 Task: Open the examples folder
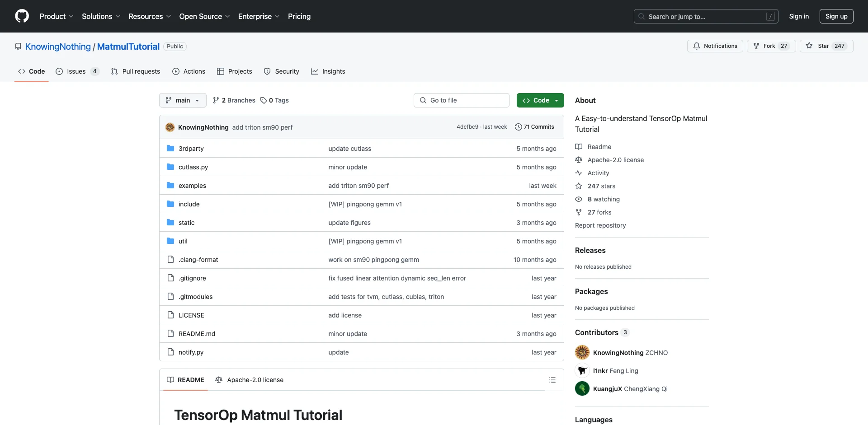[192, 186]
